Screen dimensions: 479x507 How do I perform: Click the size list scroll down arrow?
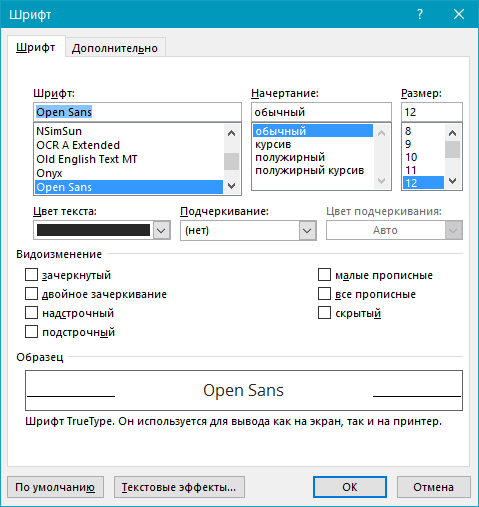click(x=452, y=181)
